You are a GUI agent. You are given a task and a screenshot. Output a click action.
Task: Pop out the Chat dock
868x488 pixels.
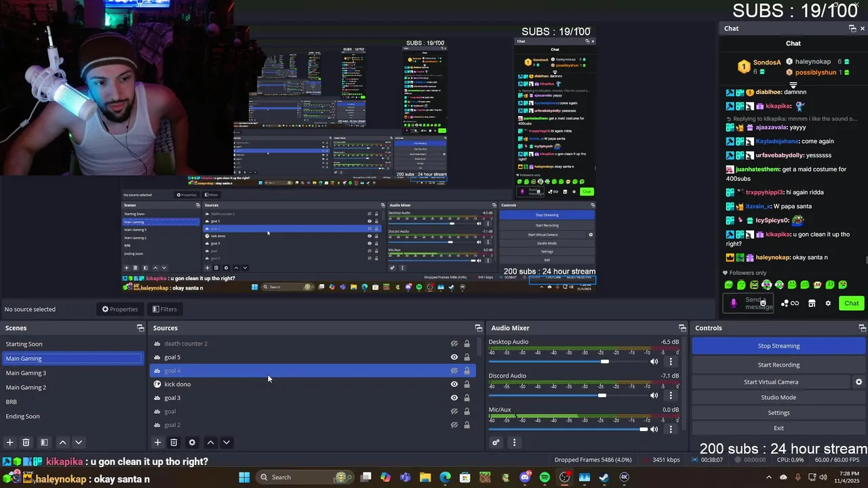852,28
